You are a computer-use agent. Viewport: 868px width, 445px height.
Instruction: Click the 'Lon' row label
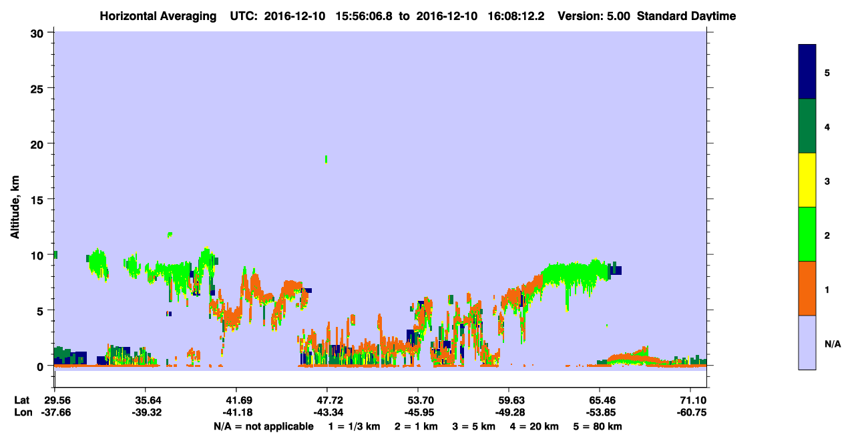(x=23, y=412)
